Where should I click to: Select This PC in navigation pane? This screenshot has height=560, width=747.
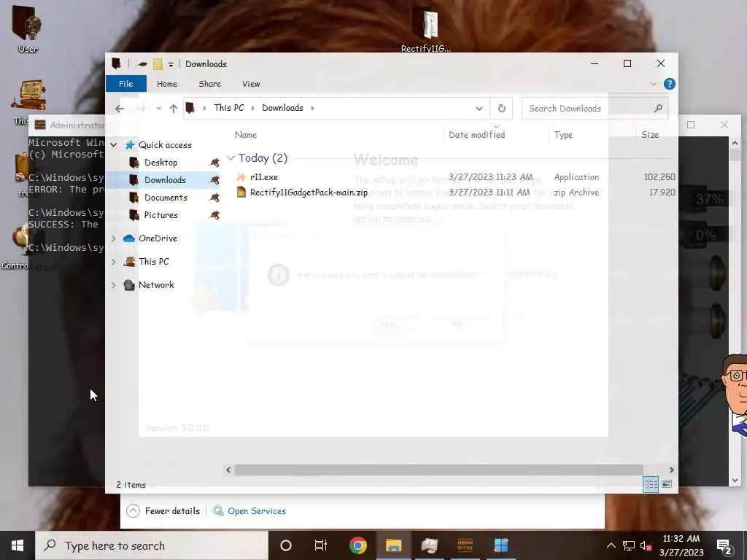(153, 262)
